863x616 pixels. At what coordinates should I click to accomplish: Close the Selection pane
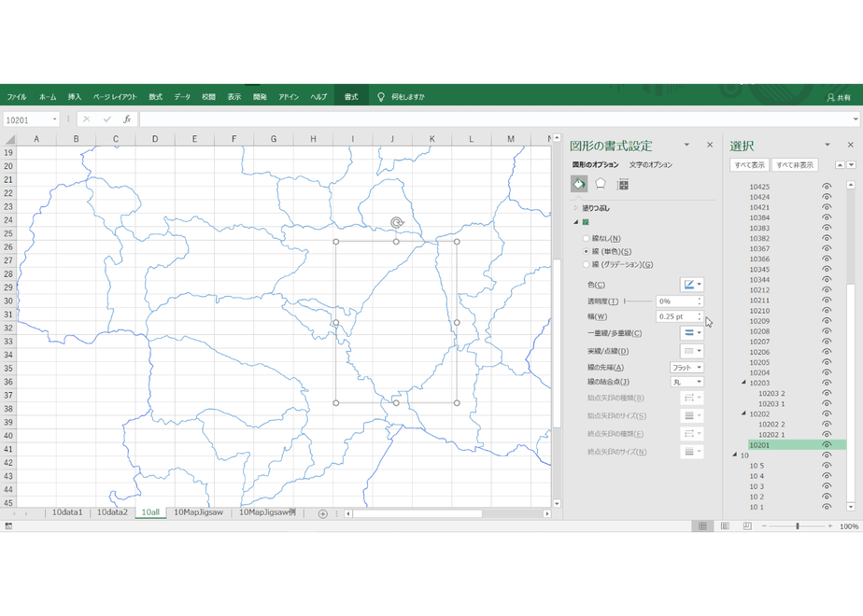click(850, 145)
